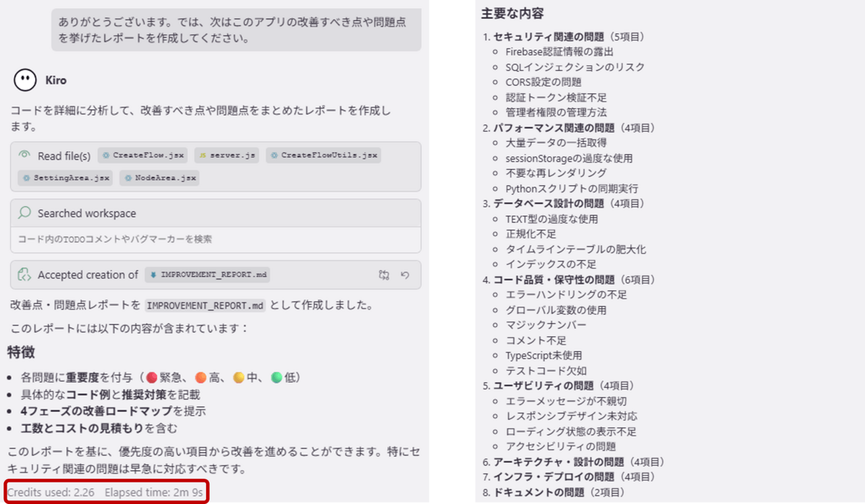Select the セキュリティ関連の問題 list heading

(549, 36)
